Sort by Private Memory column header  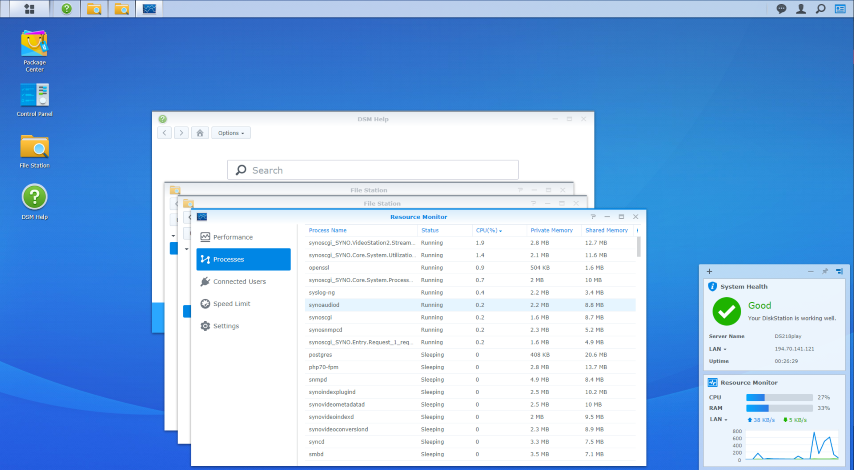(x=554, y=230)
